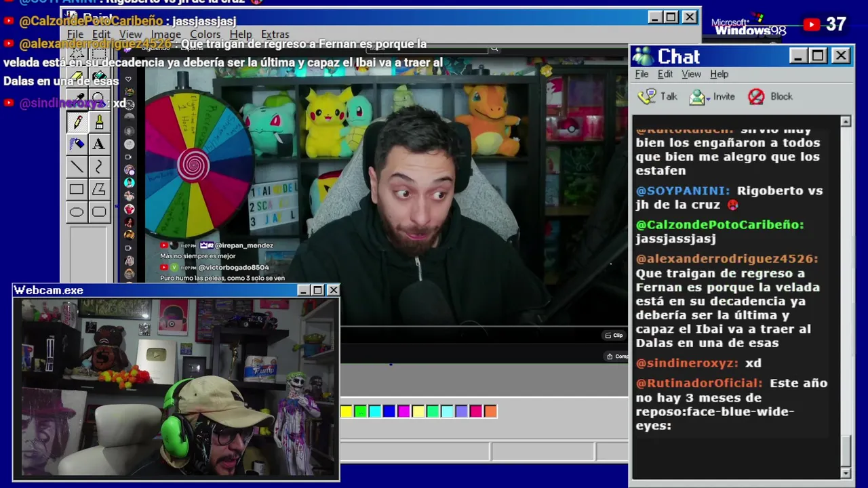Select the straight Line tool
The image size is (868, 488).
pos(77,167)
